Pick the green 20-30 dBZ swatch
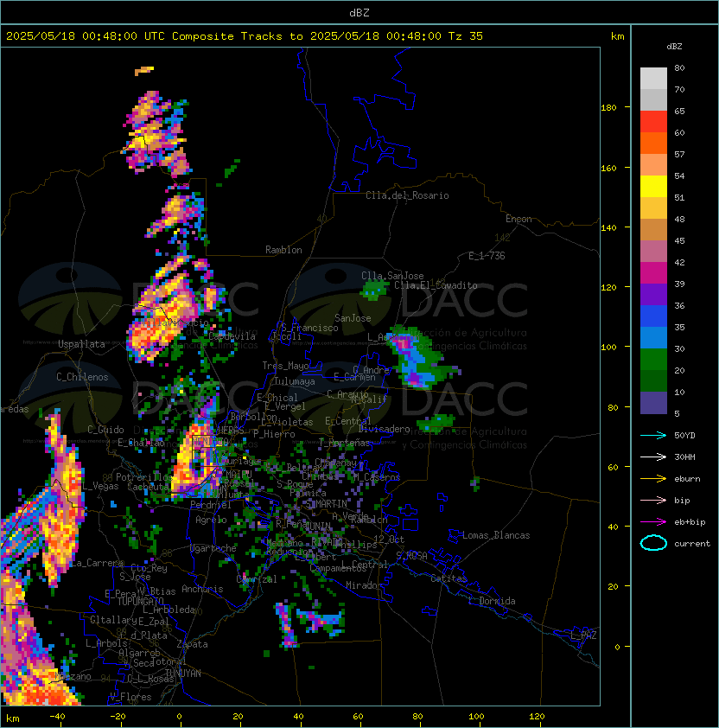Image resolution: width=719 pixels, height=728 pixels. click(x=653, y=360)
